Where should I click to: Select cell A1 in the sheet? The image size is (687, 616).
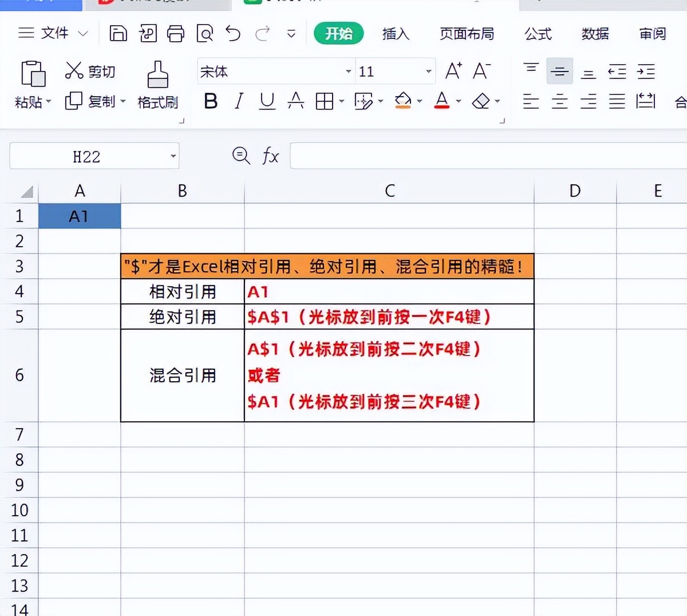point(80,216)
